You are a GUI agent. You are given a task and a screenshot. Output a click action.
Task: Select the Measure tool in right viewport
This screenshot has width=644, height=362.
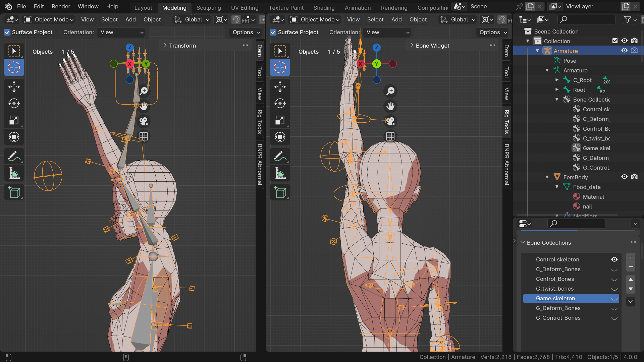pos(280,173)
